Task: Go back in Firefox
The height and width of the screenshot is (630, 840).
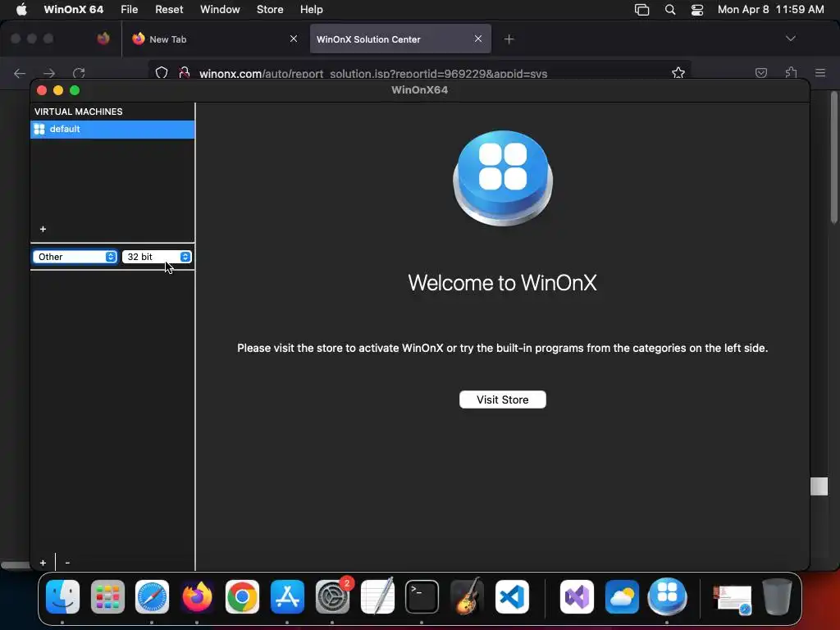Action: (20, 73)
